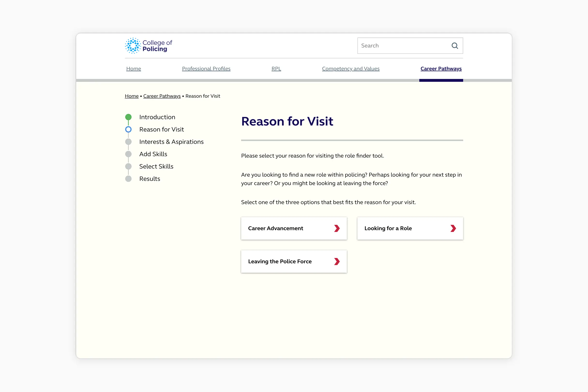Switch to the Competency and Values tab
The width and height of the screenshot is (588, 392).
tap(350, 68)
